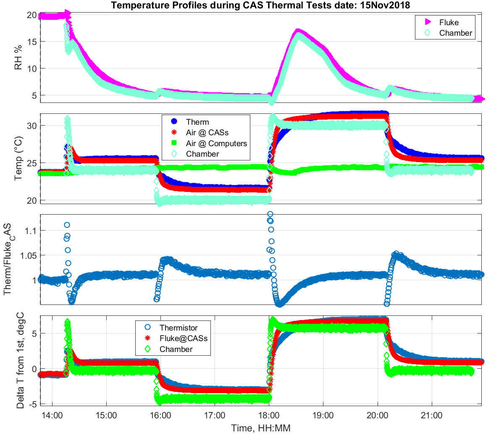504x441 pixels.
Task: Select the Thermistor legend label text
Action: click(178, 328)
